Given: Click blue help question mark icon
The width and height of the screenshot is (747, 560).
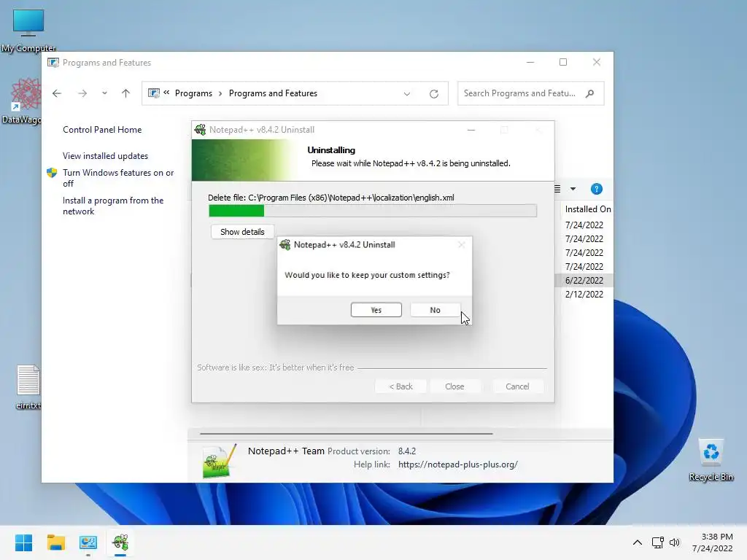Looking at the screenshot, I should pyautogui.click(x=597, y=189).
